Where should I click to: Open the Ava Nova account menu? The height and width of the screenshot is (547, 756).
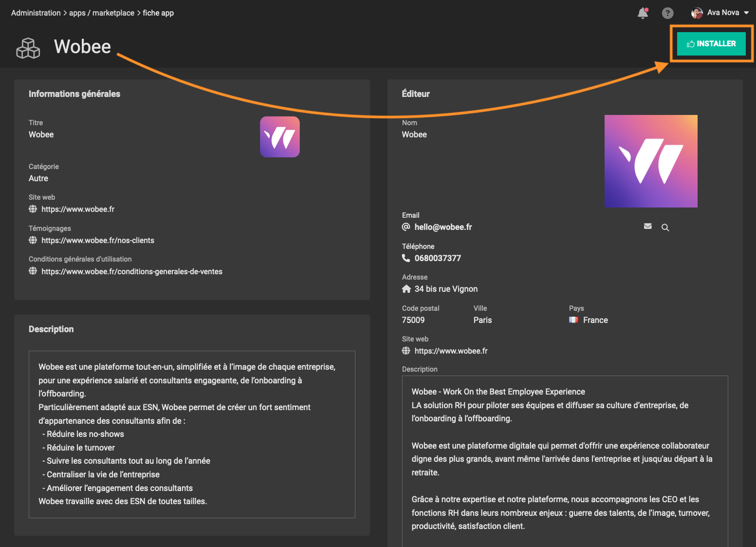[x=723, y=13]
